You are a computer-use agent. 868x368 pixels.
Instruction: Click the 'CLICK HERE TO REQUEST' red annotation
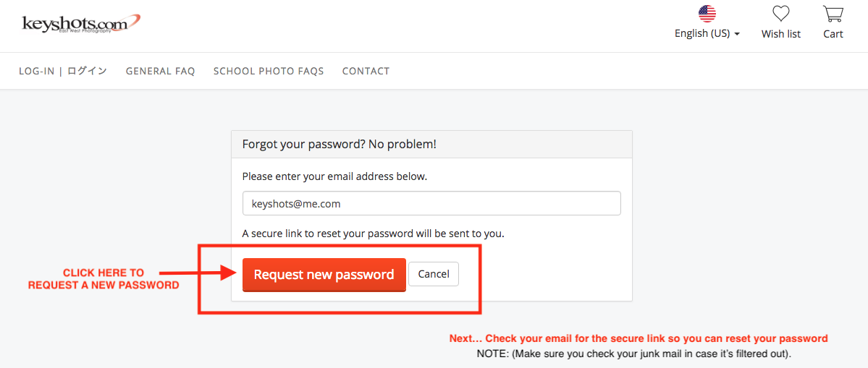[x=104, y=278]
